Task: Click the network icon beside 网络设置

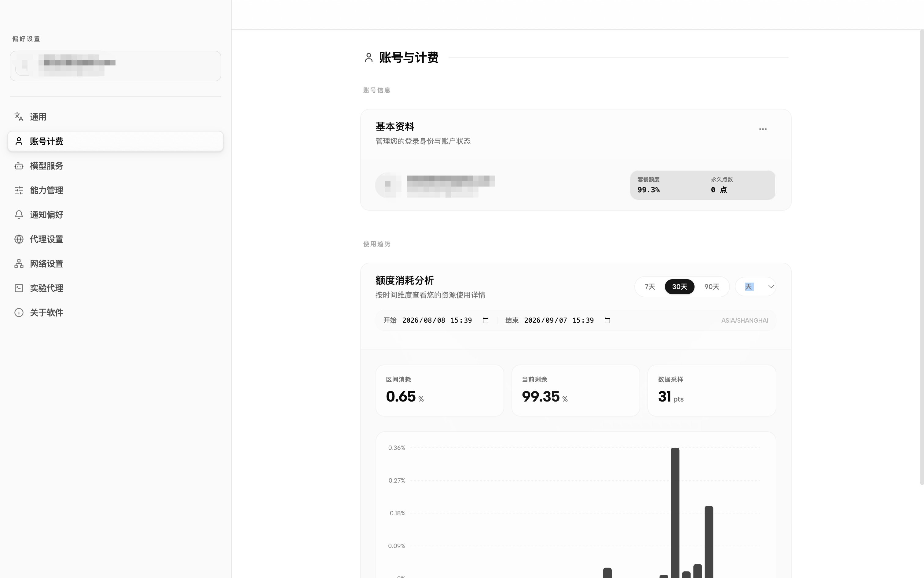Action: click(x=19, y=264)
